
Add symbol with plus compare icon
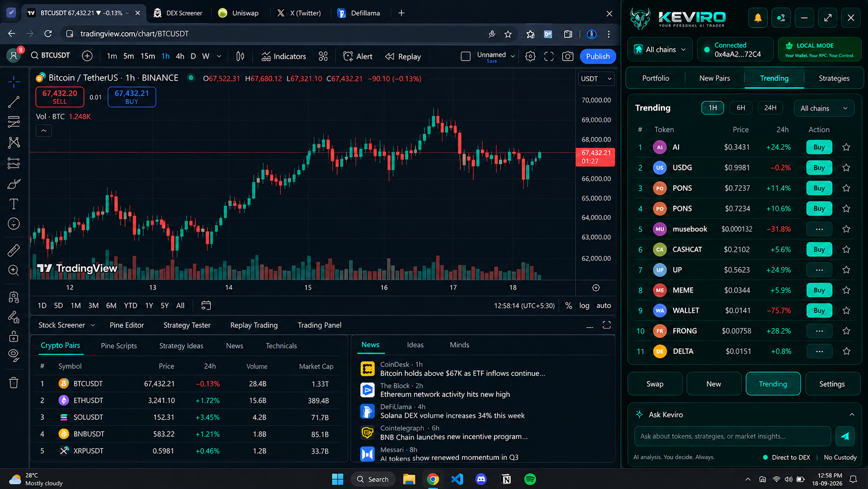[x=87, y=56]
